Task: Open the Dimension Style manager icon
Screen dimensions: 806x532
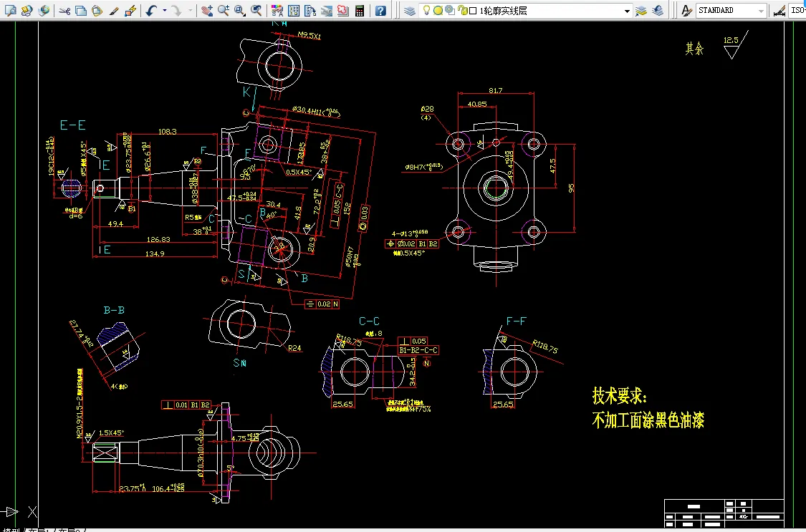Action: point(779,10)
